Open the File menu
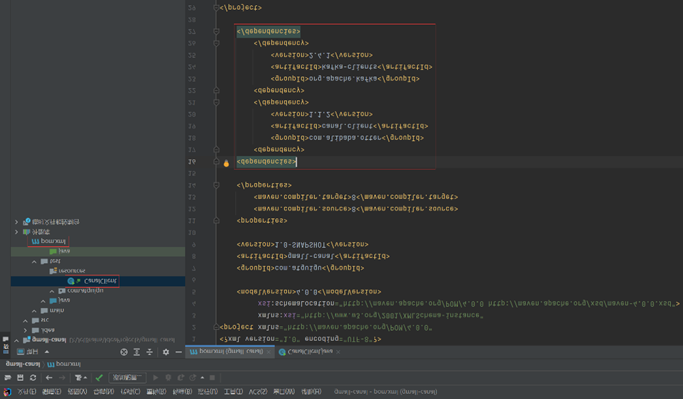 (x=26, y=392)
